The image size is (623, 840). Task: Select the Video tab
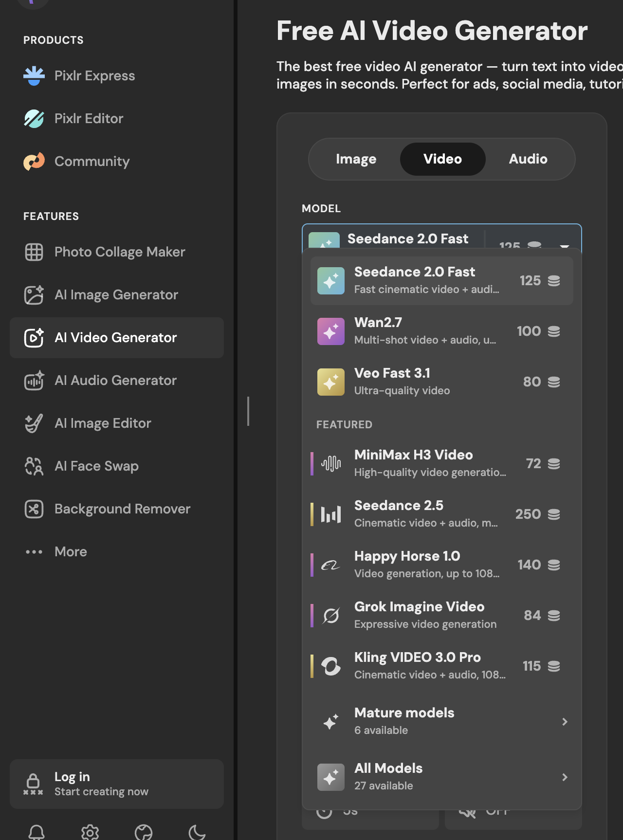tap(443, 159)
